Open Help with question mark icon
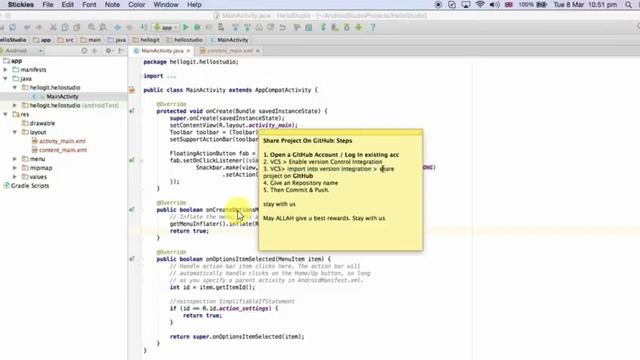This screenshot has width=640, height=360. (x=373, y=27)
